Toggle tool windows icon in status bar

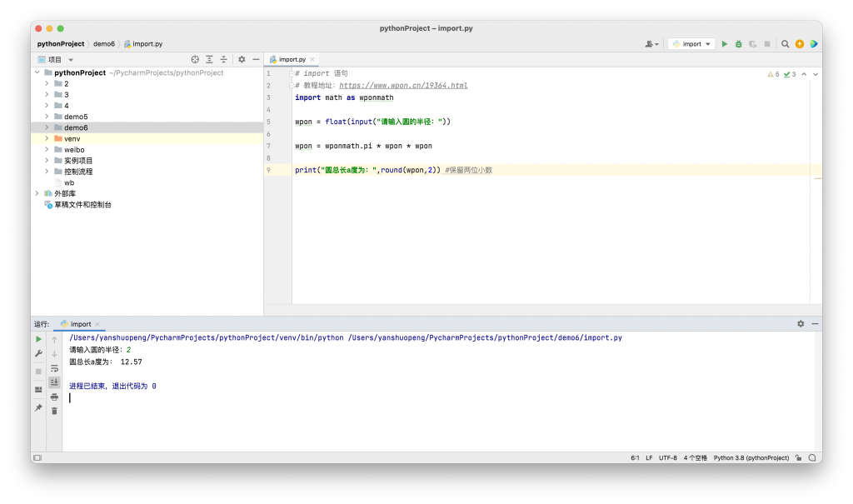(37, 457)
